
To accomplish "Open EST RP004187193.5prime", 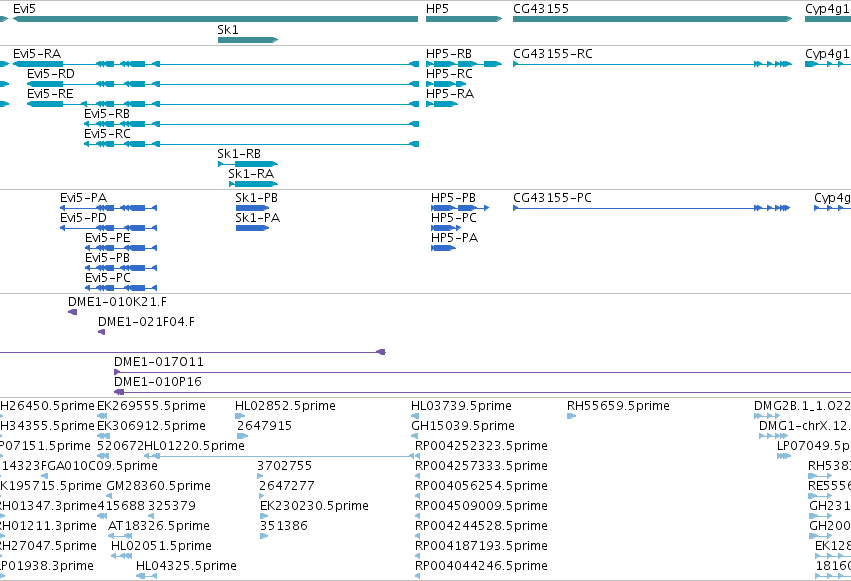I will tap(481, 547).
